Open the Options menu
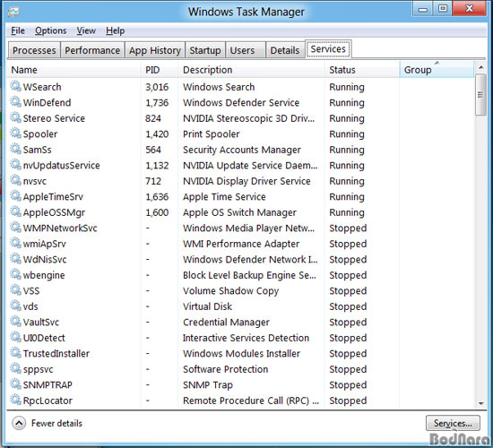Screen dimensions: 493x448 click(50, 30)
